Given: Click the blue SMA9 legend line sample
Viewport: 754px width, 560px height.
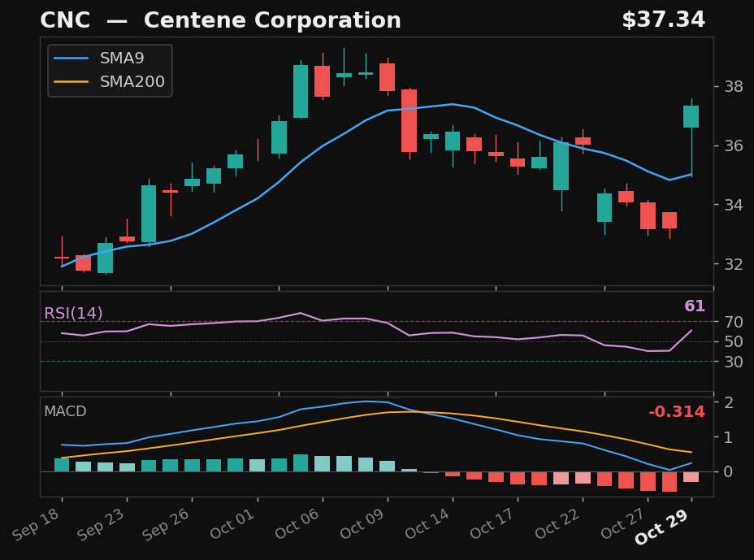Looking at the screenshot, I should point(71,59).
